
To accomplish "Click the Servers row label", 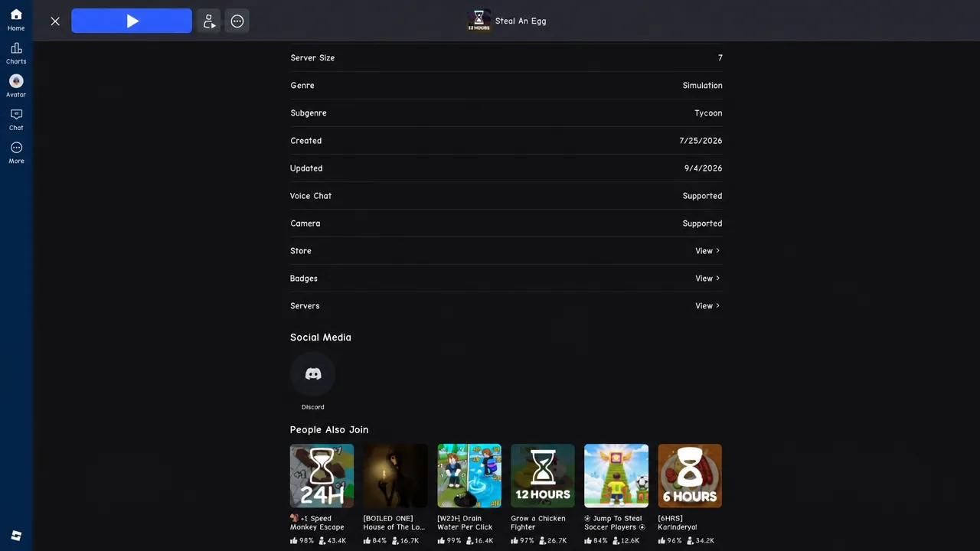I will pos(305,306).
